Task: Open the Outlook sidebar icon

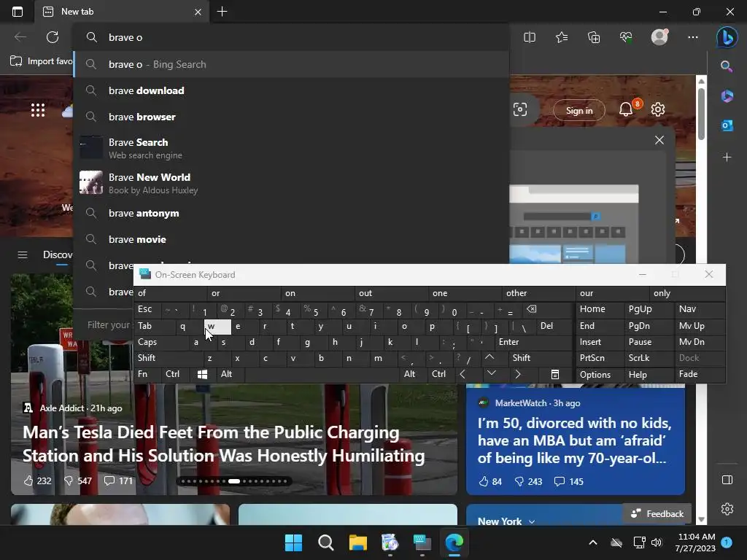Action: tap(727, 125)
